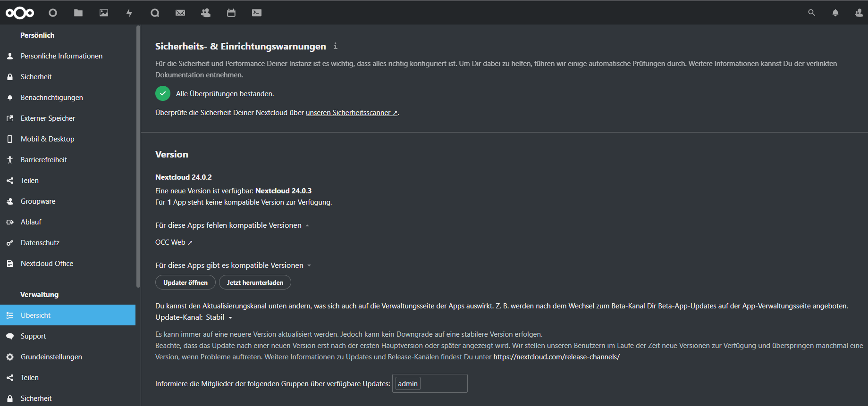The width and height of the screenshot is (868, 406).
Task: Expand 'Für diese Apps gibt es kompatible Versionen'
Action: tap(233, 265)
